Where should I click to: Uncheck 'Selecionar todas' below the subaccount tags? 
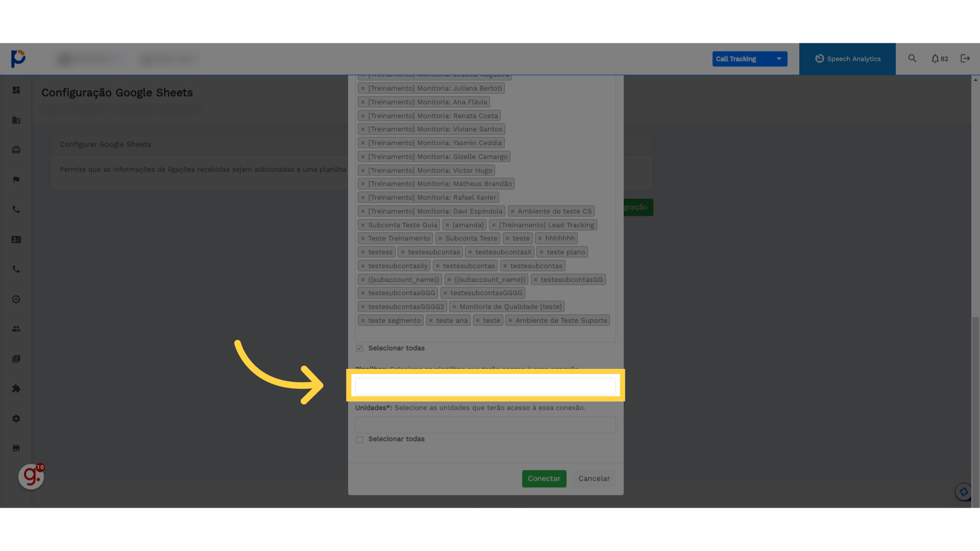click(x=360, y=348)
